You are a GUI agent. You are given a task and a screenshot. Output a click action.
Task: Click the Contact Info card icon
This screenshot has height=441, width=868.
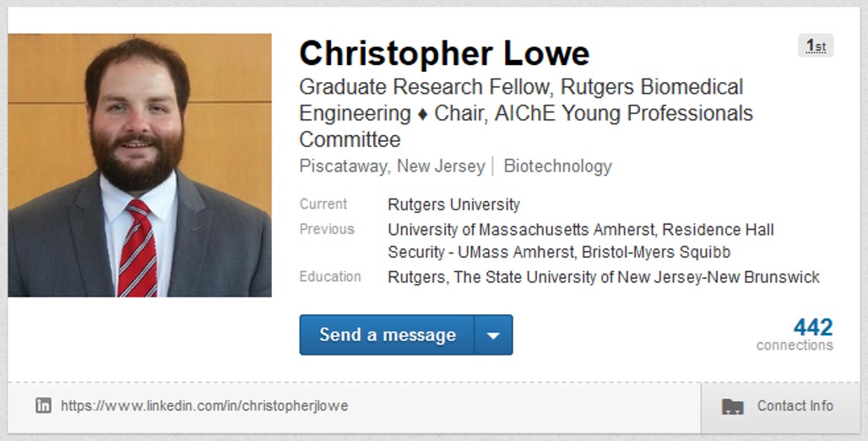click(733, 406)
